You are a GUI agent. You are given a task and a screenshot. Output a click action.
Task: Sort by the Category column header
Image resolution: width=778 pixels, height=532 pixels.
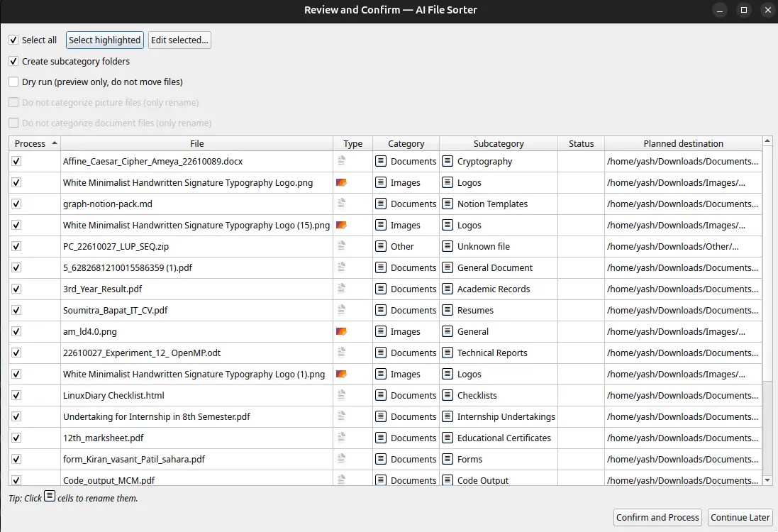coord(406,143)
